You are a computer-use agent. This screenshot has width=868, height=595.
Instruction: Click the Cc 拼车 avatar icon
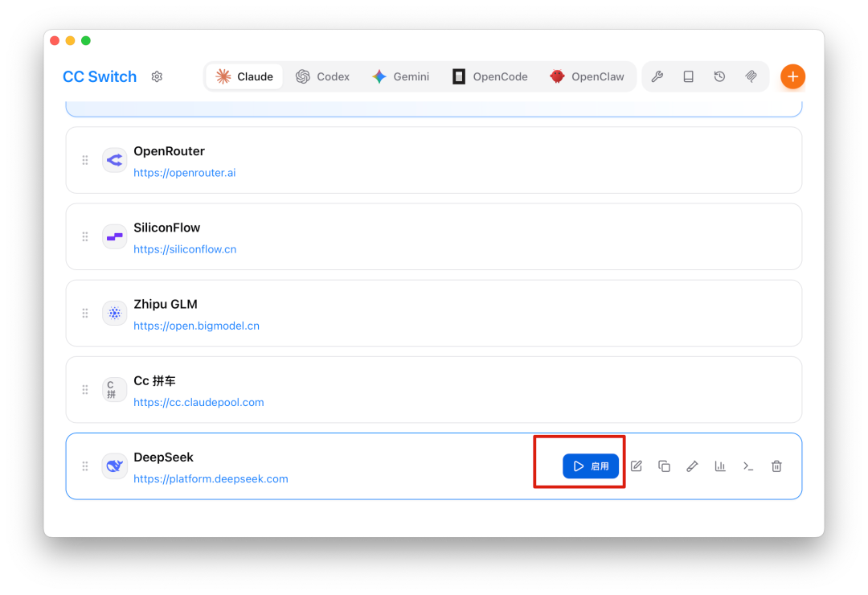[115, 389]
